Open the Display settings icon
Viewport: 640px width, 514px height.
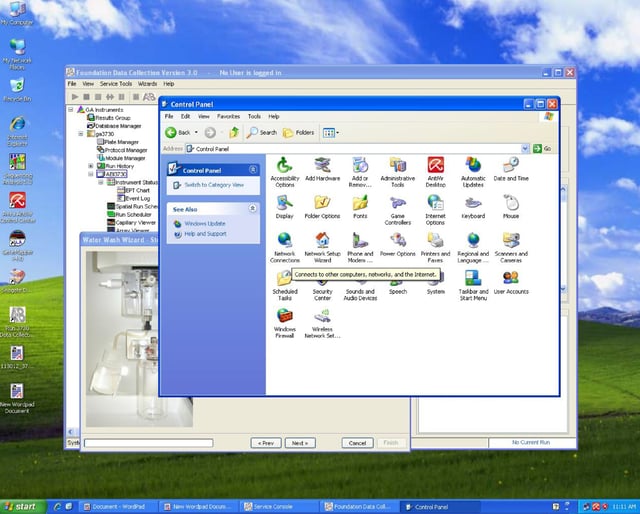click(x=284, y=207)
